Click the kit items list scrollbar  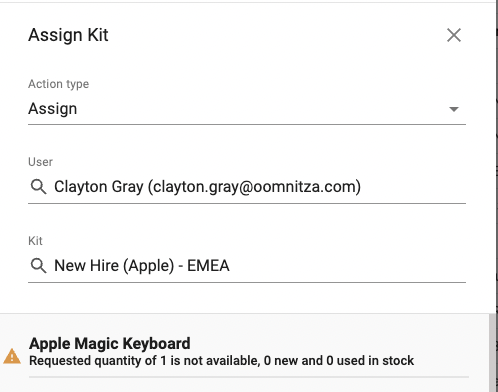point(492,353)
